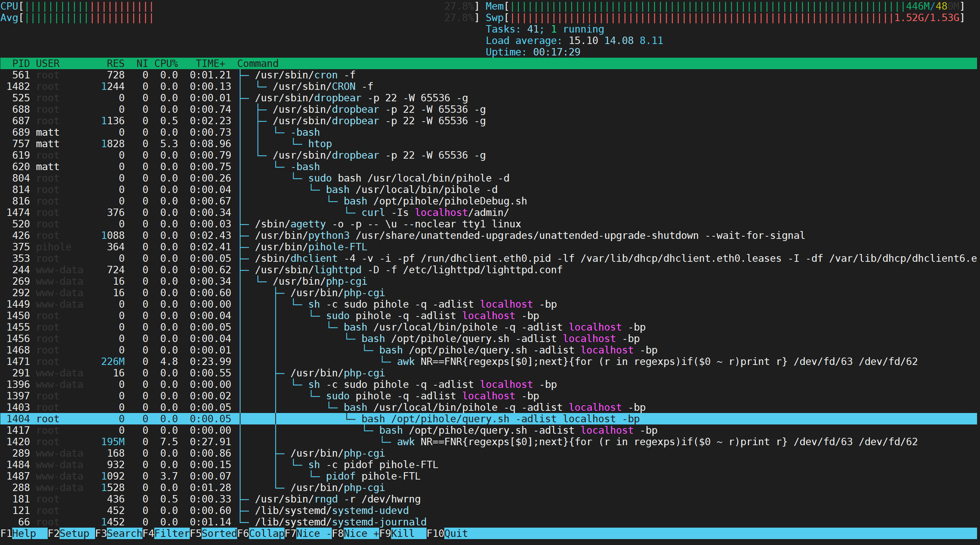
Task: Sort by the RES column header
Action: click(115, 64)
